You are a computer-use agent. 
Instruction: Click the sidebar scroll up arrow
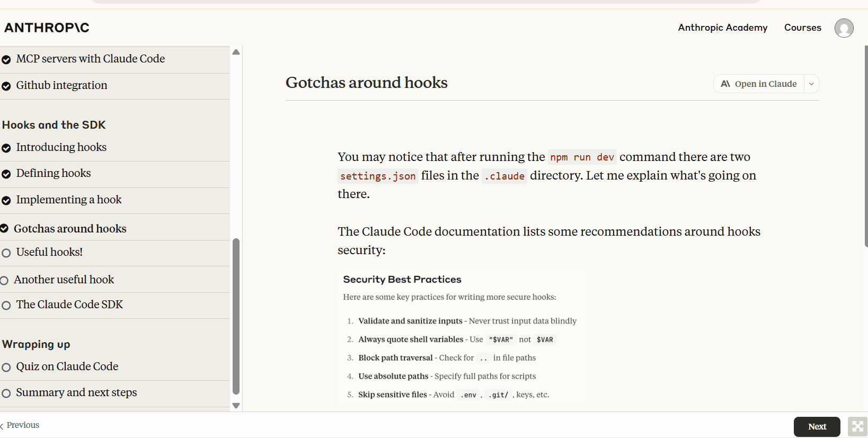[x=236, y=52]
